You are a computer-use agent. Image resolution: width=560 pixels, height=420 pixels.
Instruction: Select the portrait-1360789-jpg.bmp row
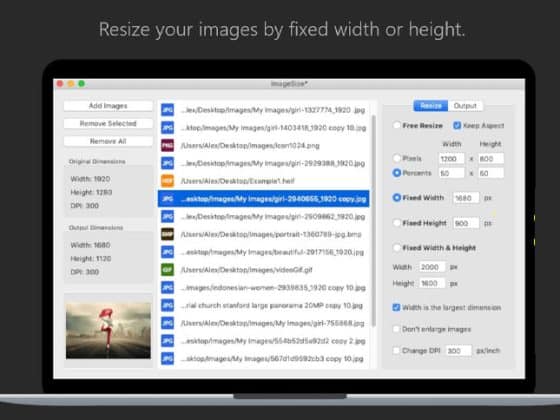click(264, 234)
